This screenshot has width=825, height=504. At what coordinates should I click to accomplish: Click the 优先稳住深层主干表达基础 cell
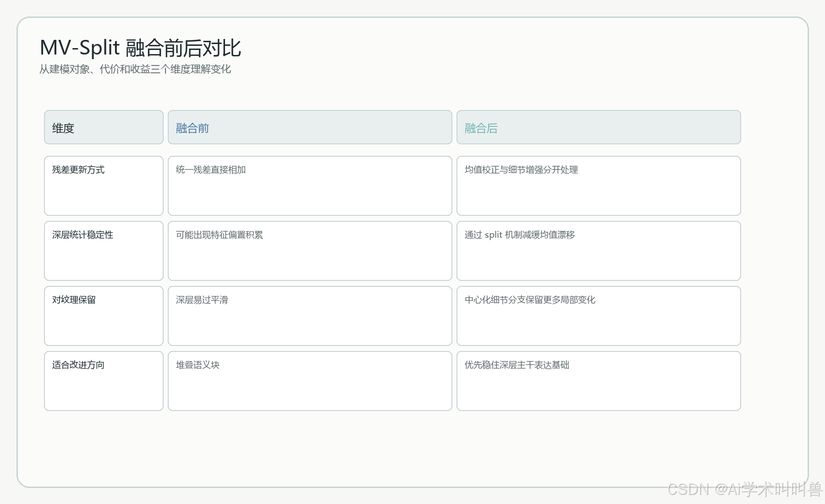pyautogui.click(x=599, y=381)
